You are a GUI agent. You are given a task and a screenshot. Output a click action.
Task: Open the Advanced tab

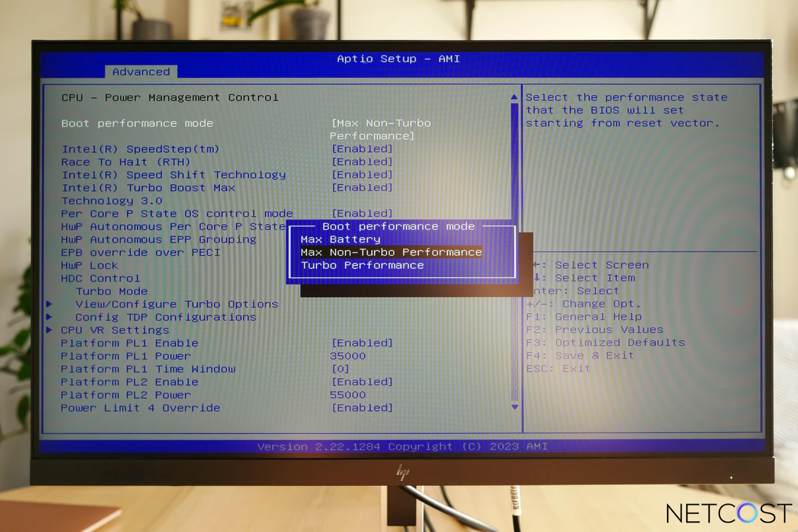coord(141,72)
